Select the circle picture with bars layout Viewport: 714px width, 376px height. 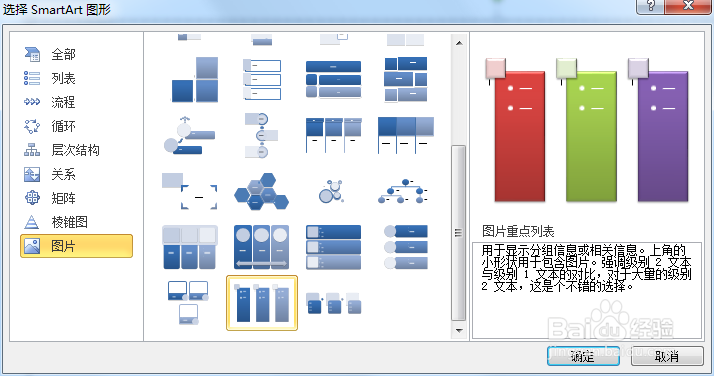click(x=406, y=247)
